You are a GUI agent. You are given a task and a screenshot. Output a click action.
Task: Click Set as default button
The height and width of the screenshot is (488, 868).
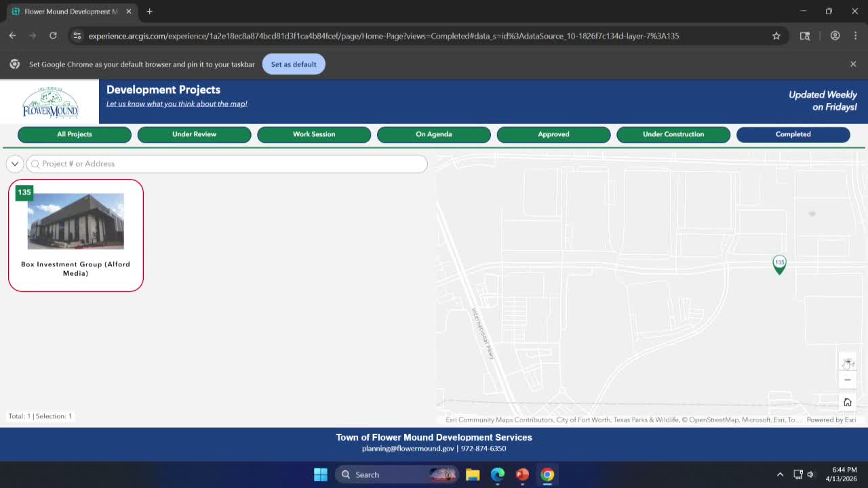click(x=294, y=64)
